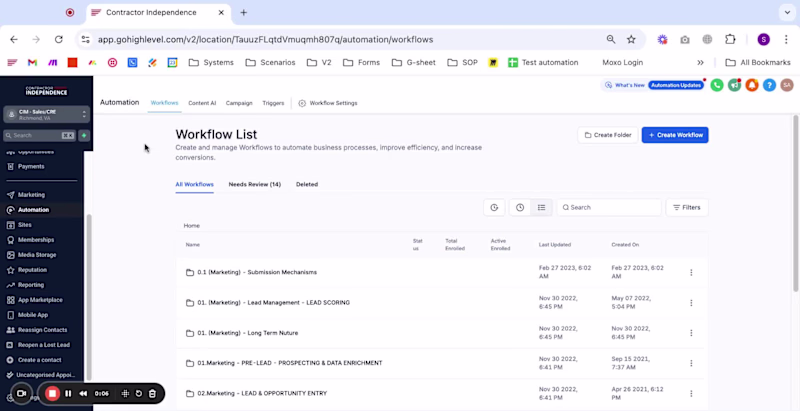Stop the screen recording

coord(52,394)
